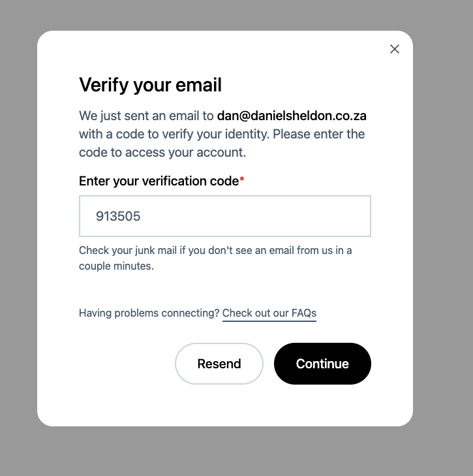Screen dimensions: 473x476
Task: Click the Check your junk mail hint
Action: tap(215, 250)
